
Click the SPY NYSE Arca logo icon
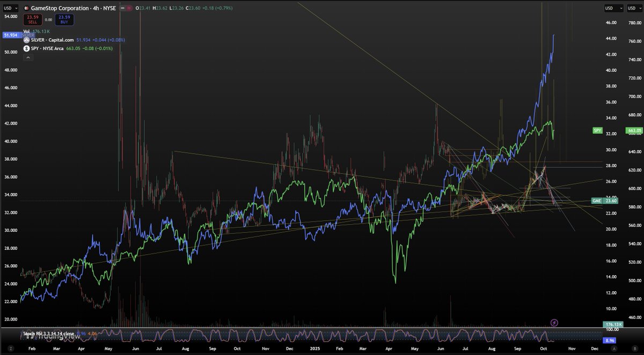pyautogui.click(x=26, y=48)
